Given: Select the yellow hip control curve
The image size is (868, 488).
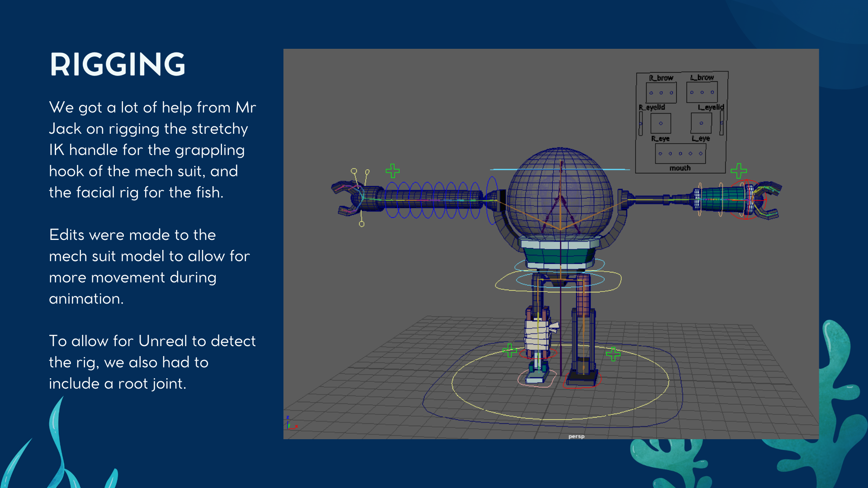Looking at the screenshot, I should click(558, 282).
